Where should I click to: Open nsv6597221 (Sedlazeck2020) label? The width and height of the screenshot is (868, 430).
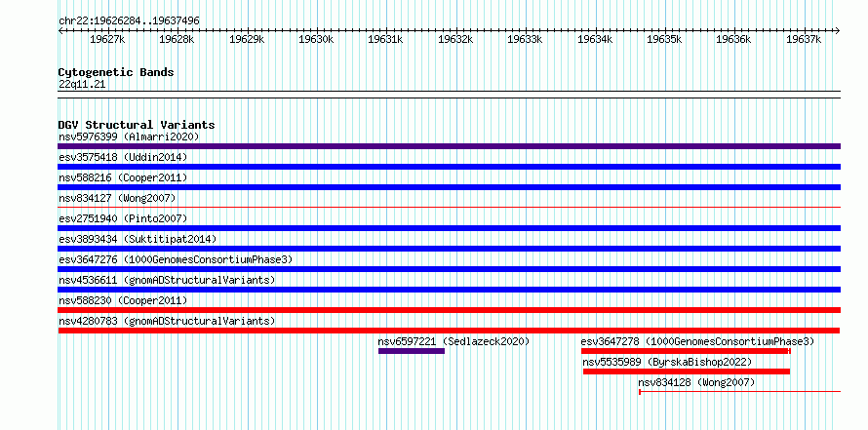(x=454, y=341)
